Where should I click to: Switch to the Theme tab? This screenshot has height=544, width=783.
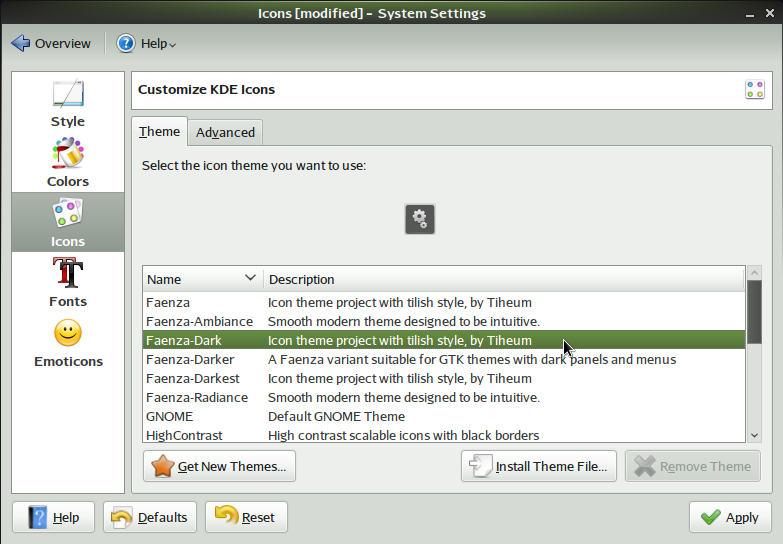(159, 131)
